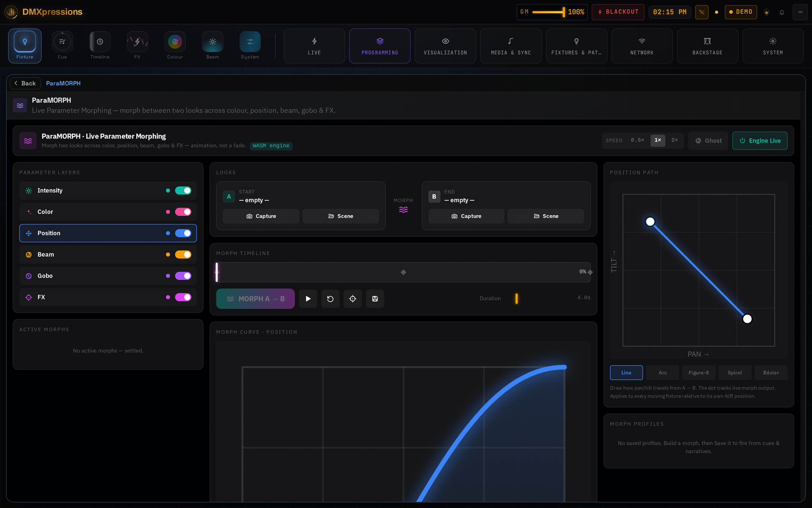Reset the morph with the rewind icon
Image resolution: width=812 pixels, height=508 pixels.
[330, 298]
